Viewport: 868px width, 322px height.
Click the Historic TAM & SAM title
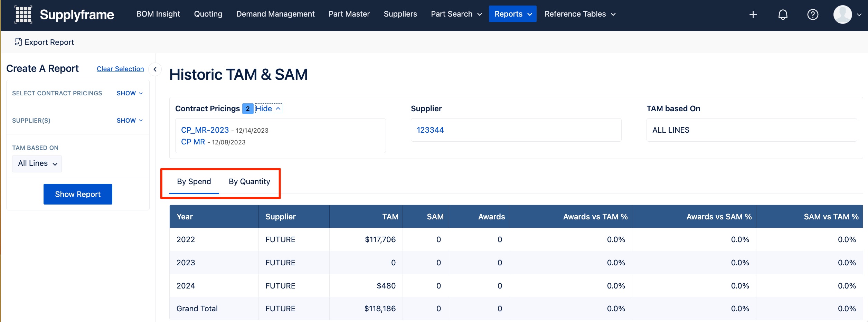coord(238,75)
